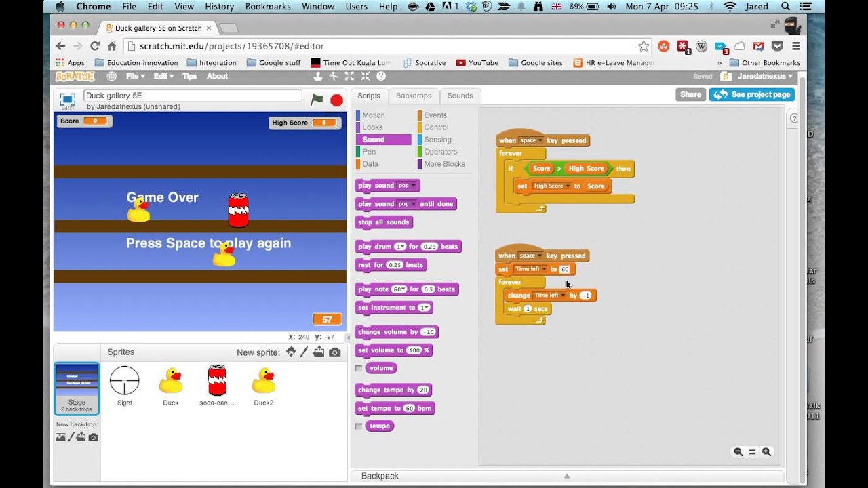Switch to the Sounds tab
This screenshot has height=488, width=868.
460,96
